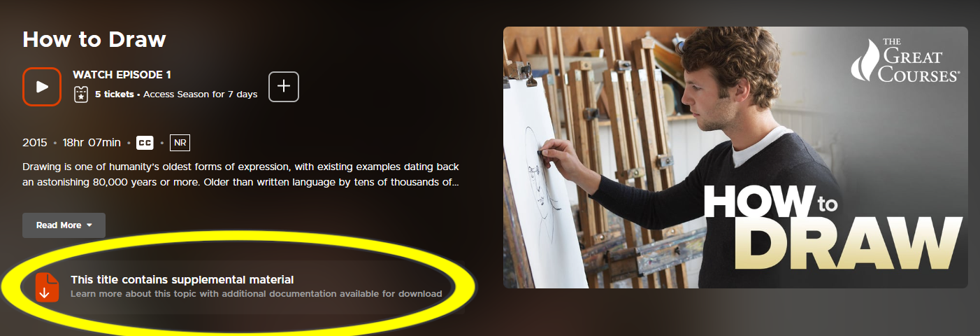Screen dimensions: 980x336
Task: Click the 2015 release year
Action: (x=35, y=143)
